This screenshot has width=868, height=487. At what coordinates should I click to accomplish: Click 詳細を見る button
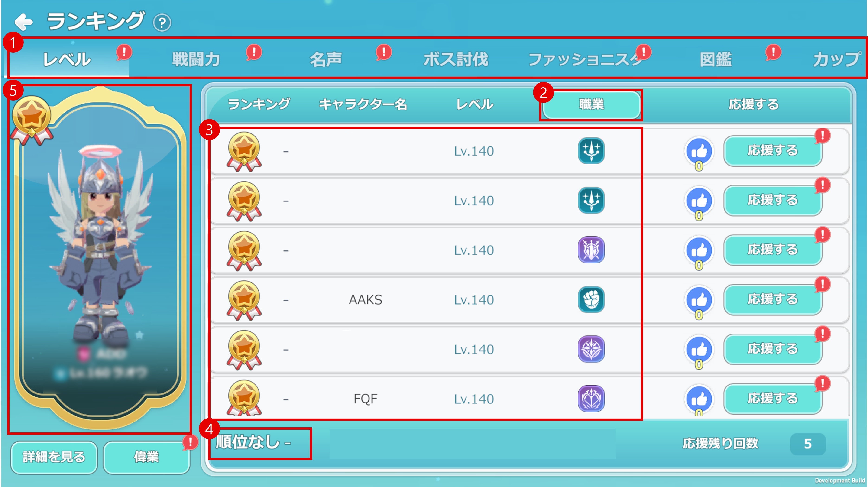pos(54,457)
